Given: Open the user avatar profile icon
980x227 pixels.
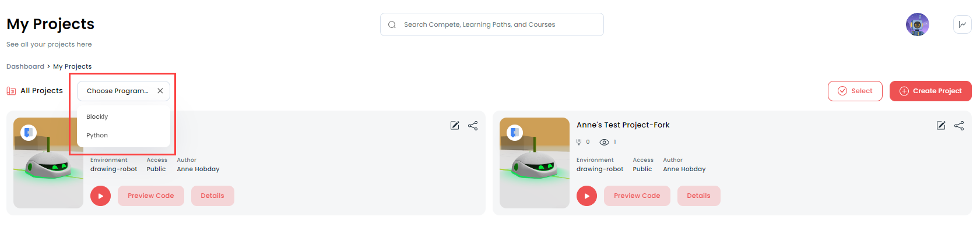Looking at the screenshot, I should click(918, 24).
